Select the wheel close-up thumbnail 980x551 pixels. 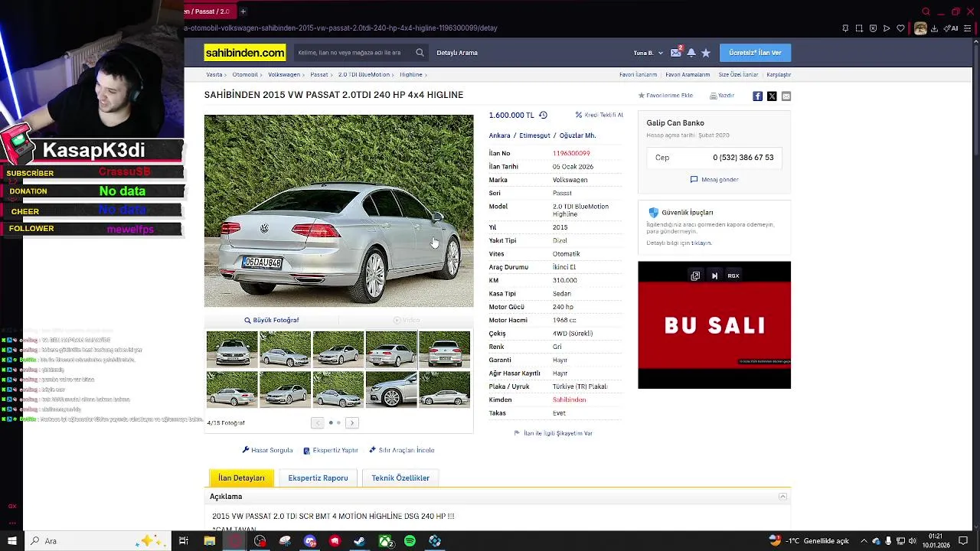coord(391,389)
